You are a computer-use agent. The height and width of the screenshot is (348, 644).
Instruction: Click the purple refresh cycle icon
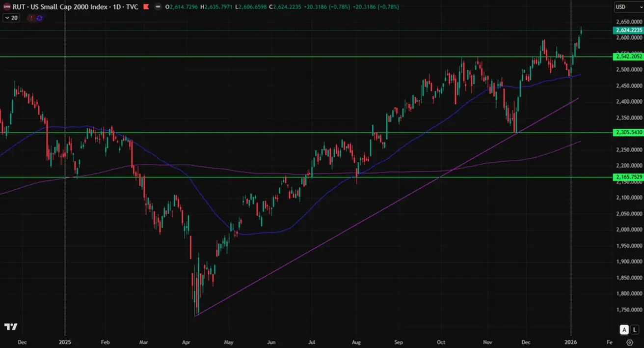point(39,18)
